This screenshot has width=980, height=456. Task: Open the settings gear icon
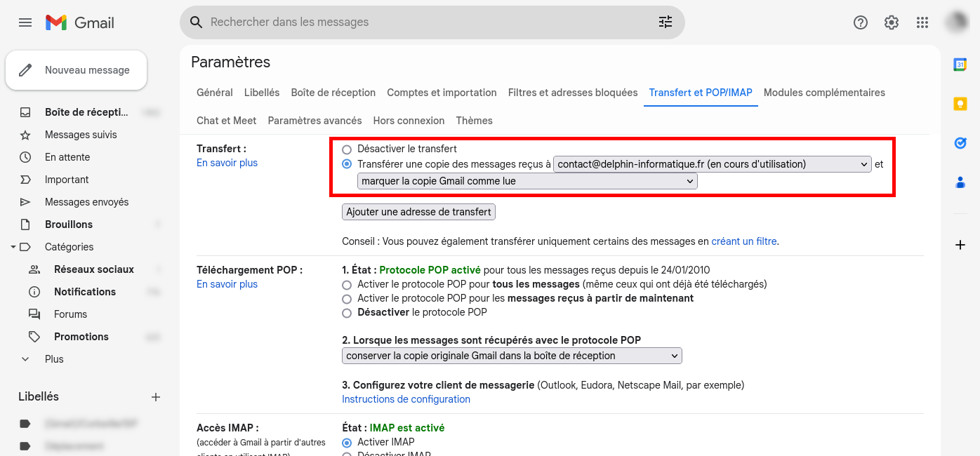click(x=892, y=22)
